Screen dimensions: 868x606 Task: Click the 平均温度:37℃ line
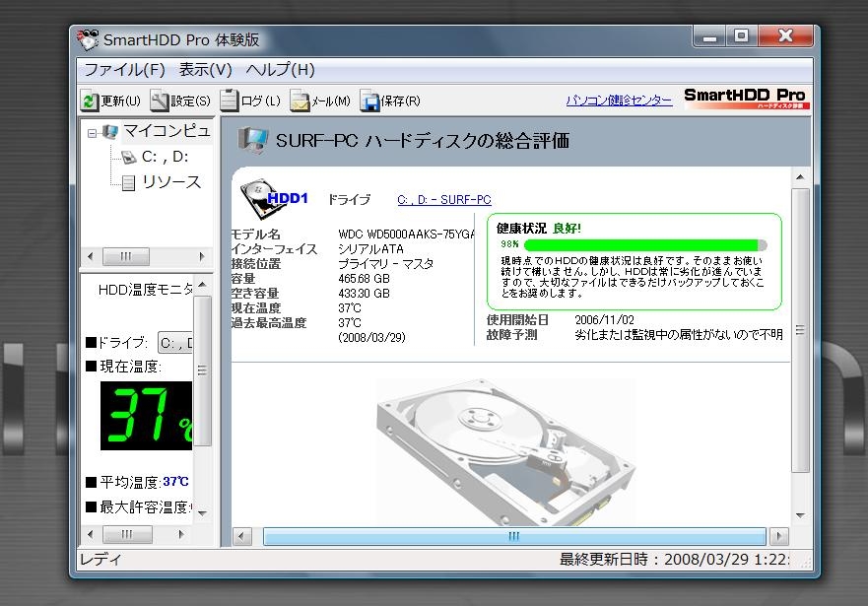click(138, 482)
